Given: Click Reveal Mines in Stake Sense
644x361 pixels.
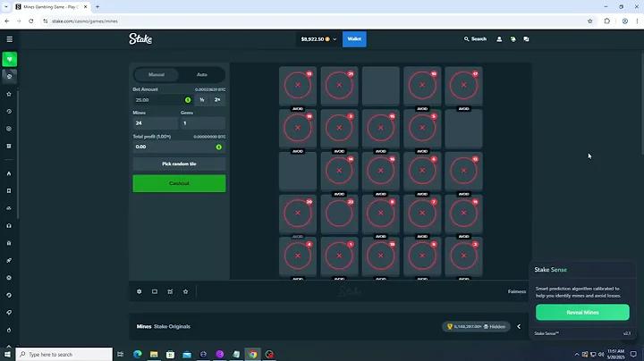Looking at the screenshot, I should [x=582, y=312].
